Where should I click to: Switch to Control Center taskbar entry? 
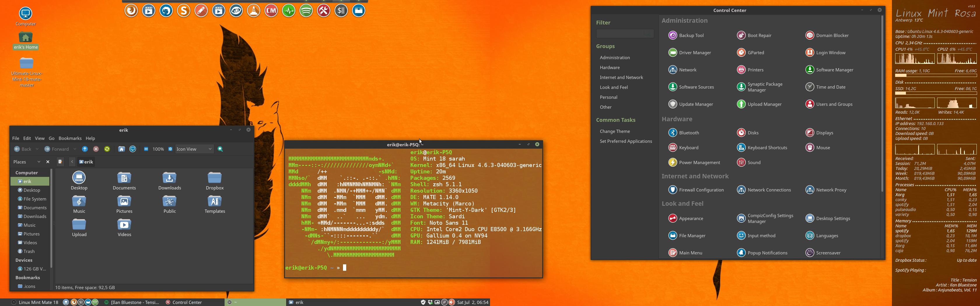click(x=184, y=302)
